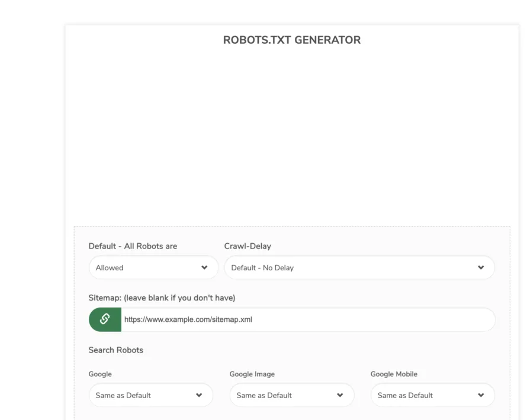Screen dimensions: 527x420
Task: Select the "Default - No Delay" selector box
Action: tap(358, 267)
